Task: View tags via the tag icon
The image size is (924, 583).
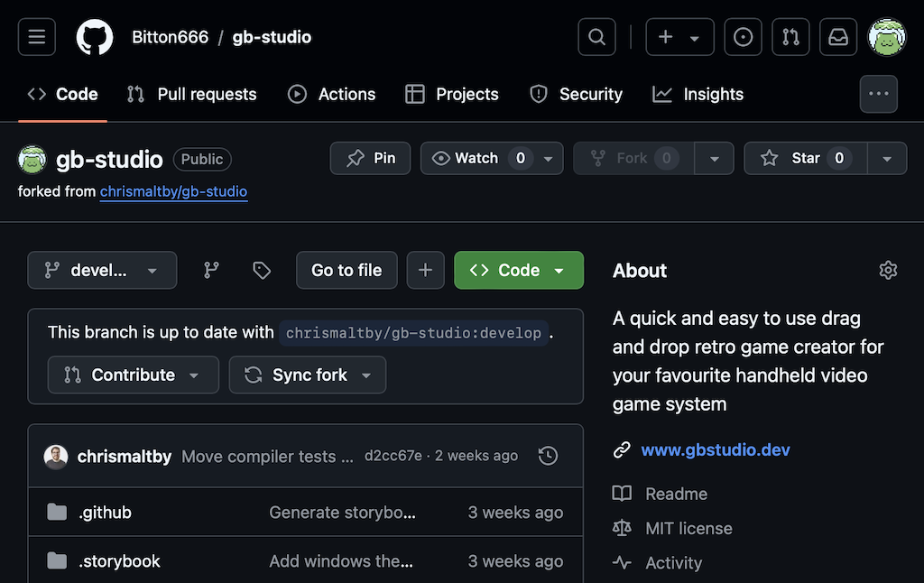Action: [262, 270]
